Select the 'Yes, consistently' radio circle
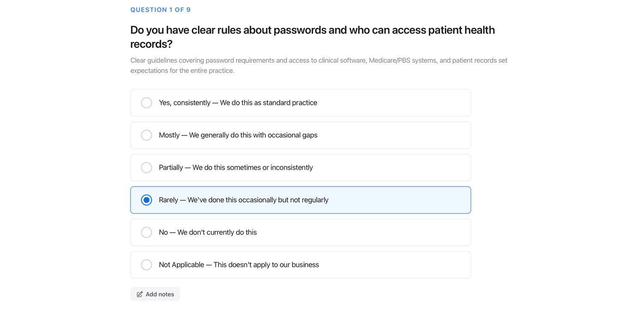Image resolution: width=644 pixels, height=310 pixels. click(x=146, y=103)
